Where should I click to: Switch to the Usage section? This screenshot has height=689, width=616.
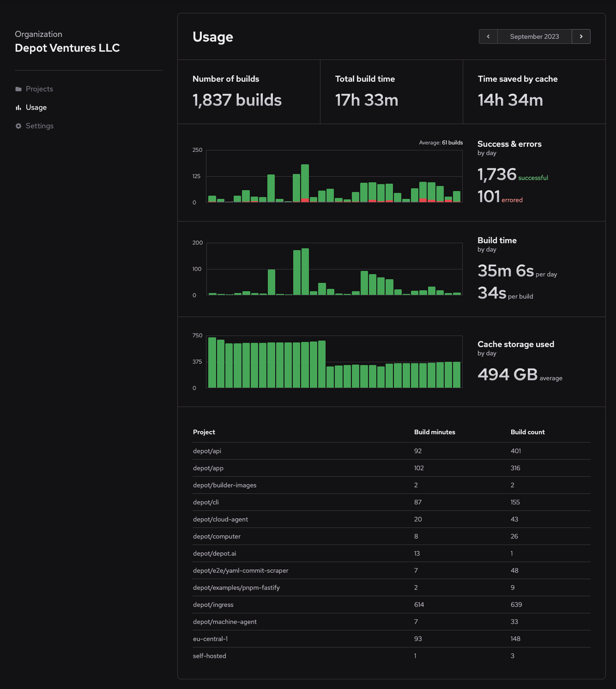(36, 107)
